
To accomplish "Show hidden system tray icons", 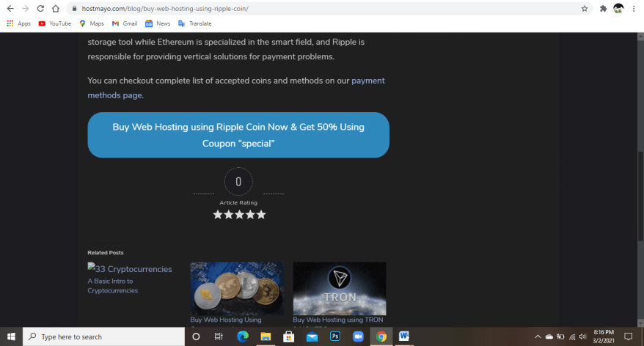I will 538,336.
